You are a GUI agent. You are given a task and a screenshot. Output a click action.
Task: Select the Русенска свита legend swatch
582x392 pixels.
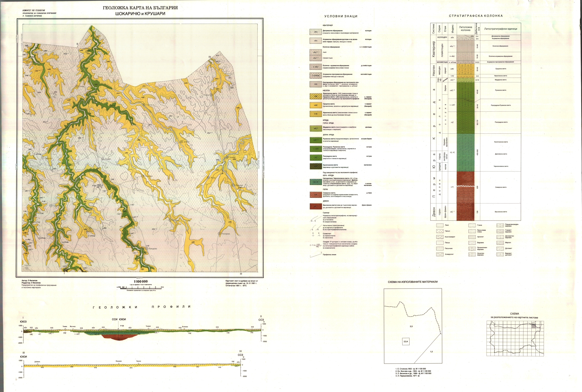click(x=316, y=140)
